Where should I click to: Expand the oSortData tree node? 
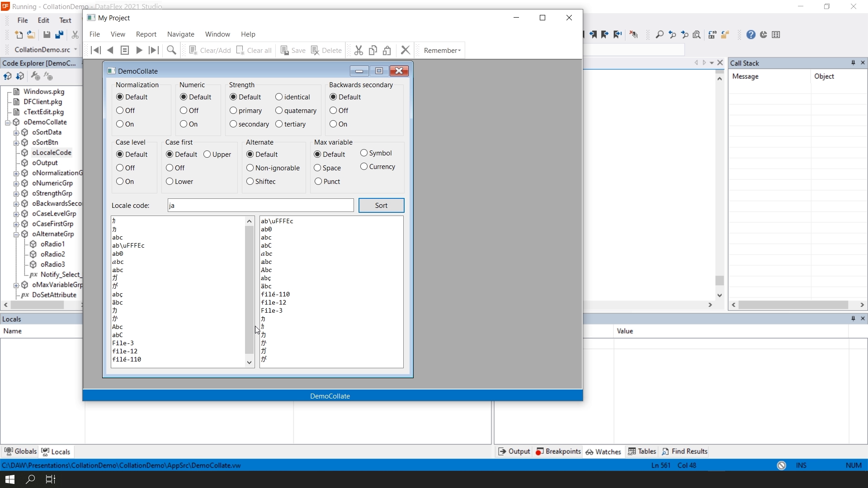(x=16, y=132)
